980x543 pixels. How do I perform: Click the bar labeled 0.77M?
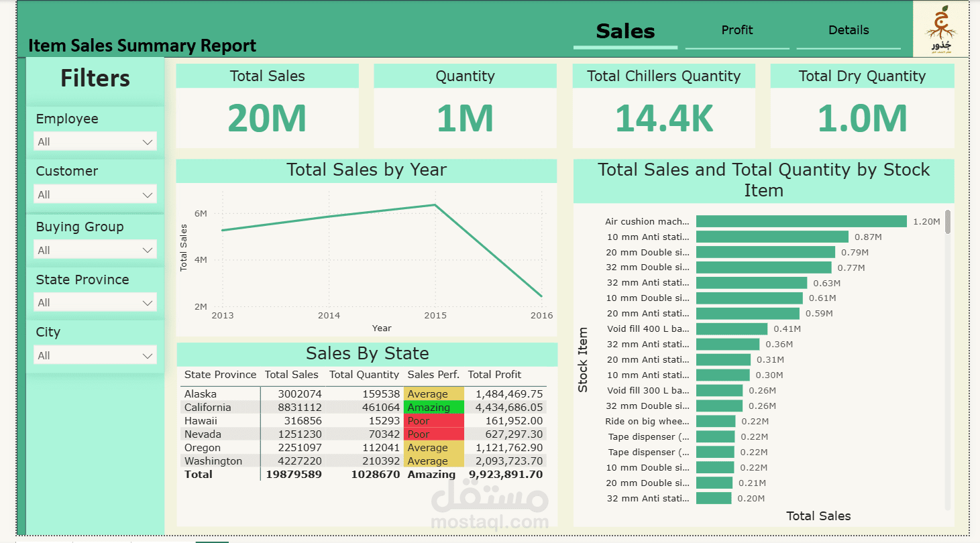[x=764, y=267]
